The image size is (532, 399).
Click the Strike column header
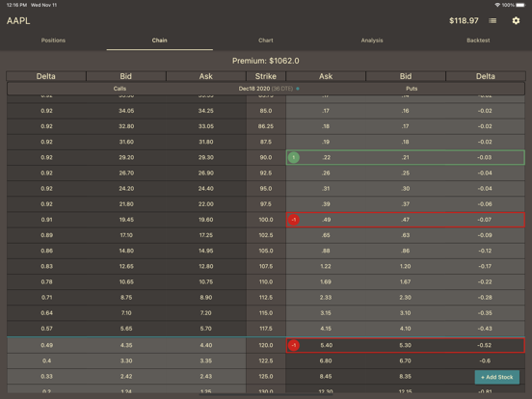coord(266,76)
